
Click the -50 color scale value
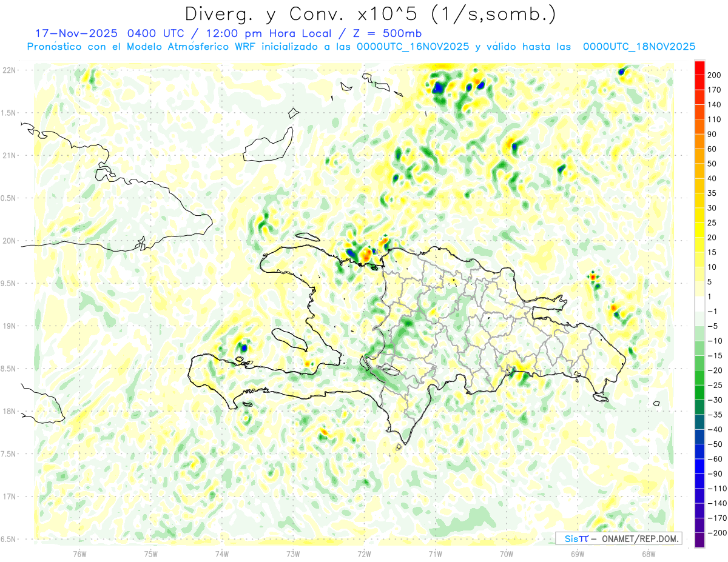click(x=715, y=444)
